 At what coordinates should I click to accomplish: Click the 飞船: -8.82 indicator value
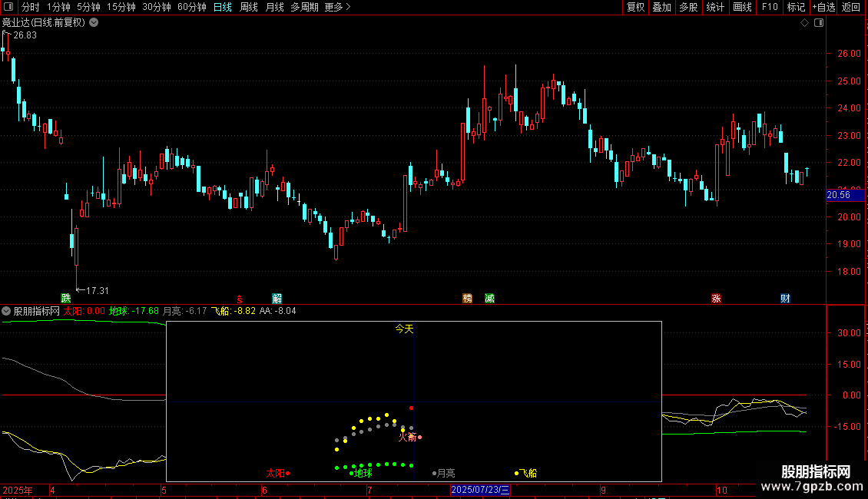click(x=234, y=311)
